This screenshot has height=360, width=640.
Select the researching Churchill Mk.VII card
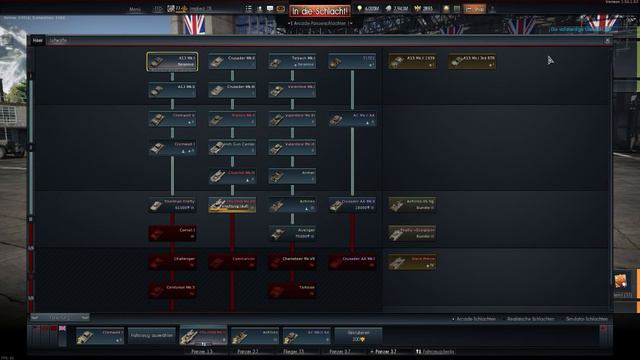pyautogui.click(x=232, y=204)
